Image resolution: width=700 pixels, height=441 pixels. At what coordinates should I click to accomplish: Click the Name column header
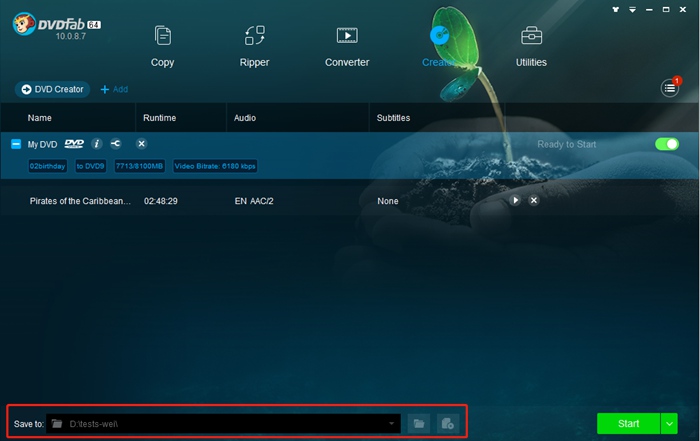40,118
